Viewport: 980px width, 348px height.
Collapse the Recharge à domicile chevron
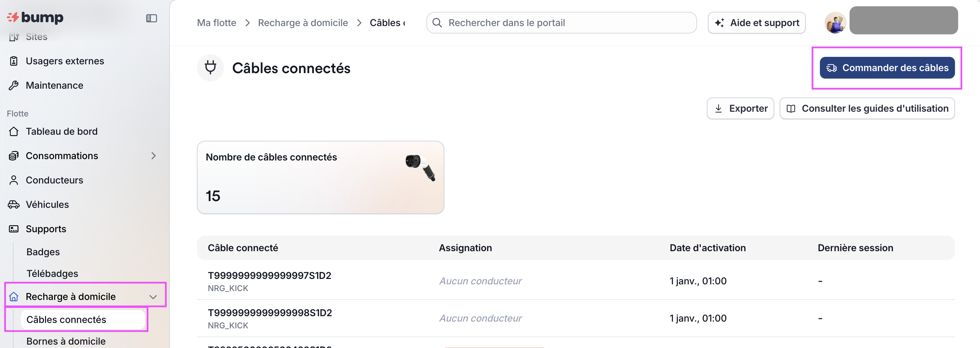click(x=153, y=297)
